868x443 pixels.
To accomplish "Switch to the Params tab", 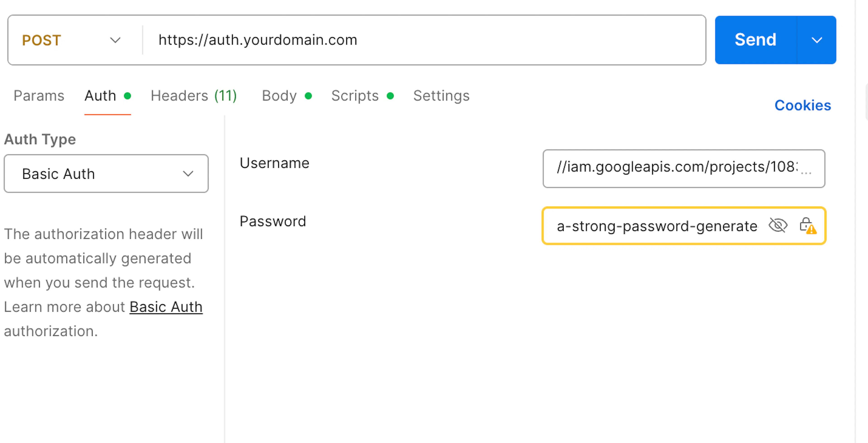I will (x=39, y=96).
